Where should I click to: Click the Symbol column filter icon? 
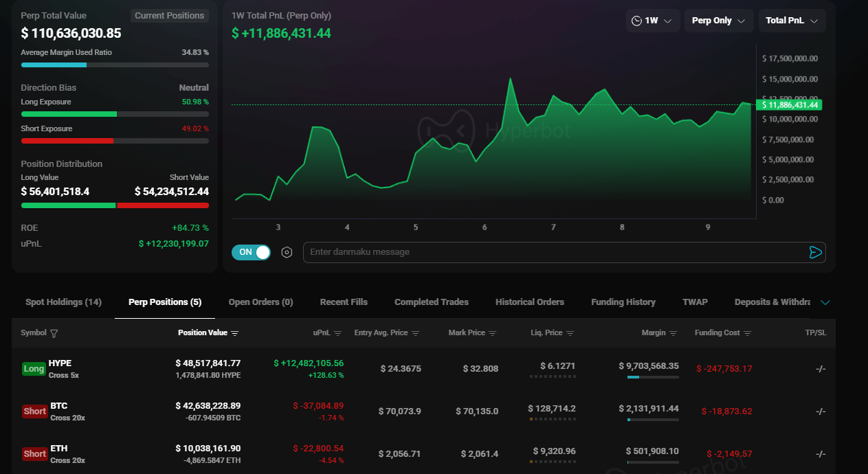(x=54, y=333)
